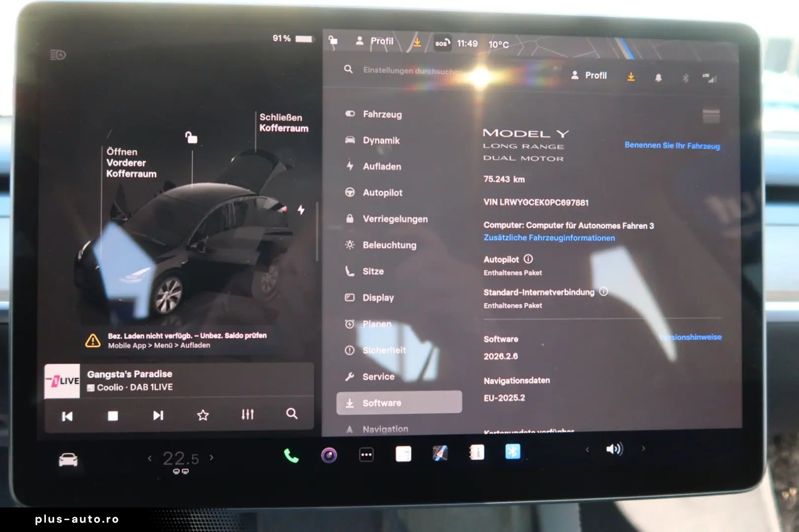Viewport: 799px width, 532px height.
Task: Open vehicle controls via the car icon
Action: tap(67, 458)
